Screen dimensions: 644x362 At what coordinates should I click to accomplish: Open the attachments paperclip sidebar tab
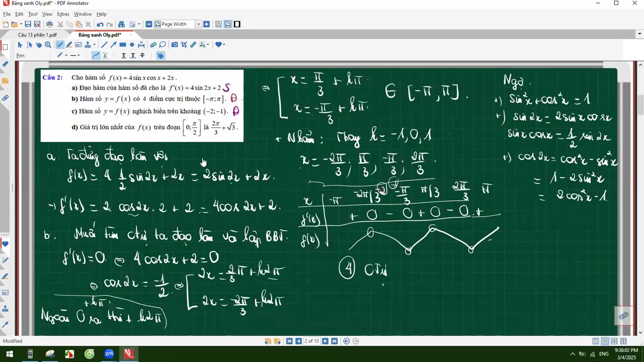click(5, 98)
